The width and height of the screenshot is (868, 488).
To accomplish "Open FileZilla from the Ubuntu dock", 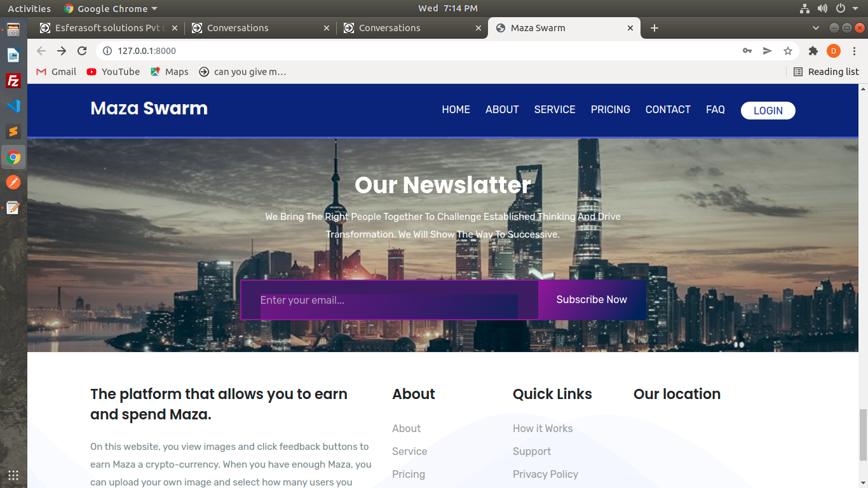I will point(13,81).
